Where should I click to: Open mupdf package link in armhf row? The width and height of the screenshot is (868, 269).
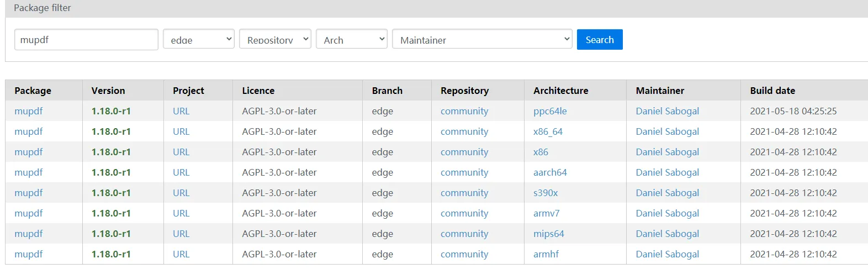(x=29, y=254)
